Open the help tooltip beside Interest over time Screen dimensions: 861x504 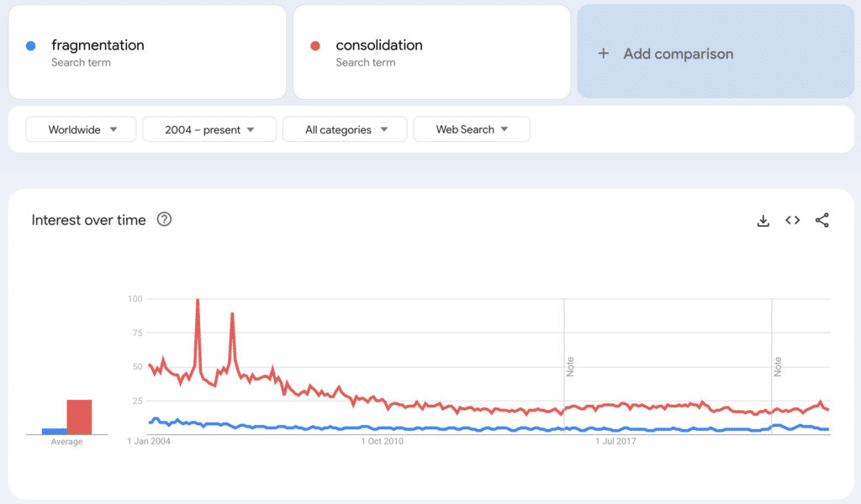[165, 219]
